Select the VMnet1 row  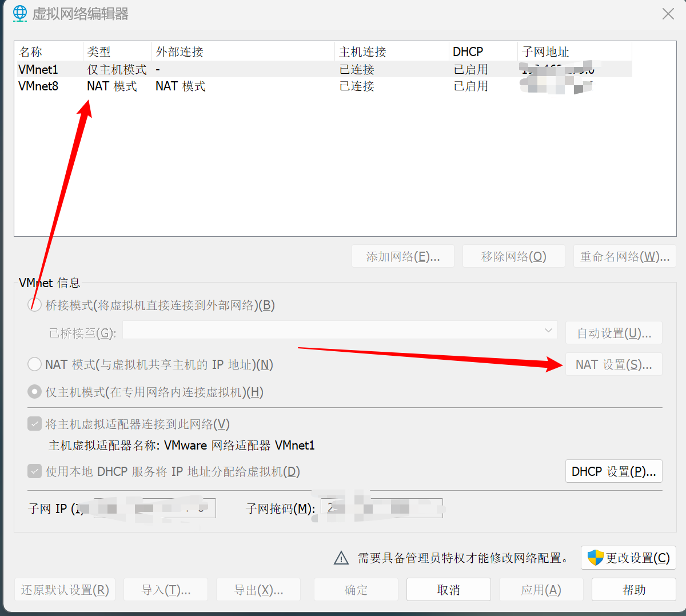click(x=323, y=69)
